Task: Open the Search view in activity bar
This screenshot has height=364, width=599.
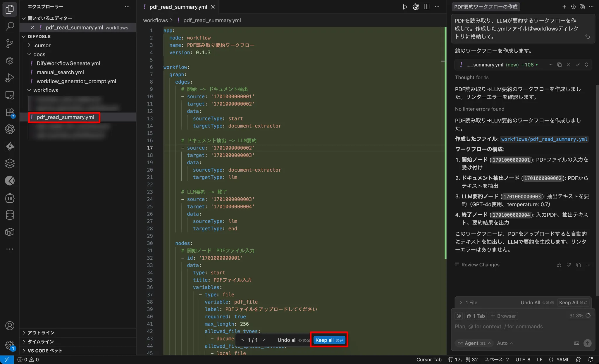Action: (x=10, y=27)
